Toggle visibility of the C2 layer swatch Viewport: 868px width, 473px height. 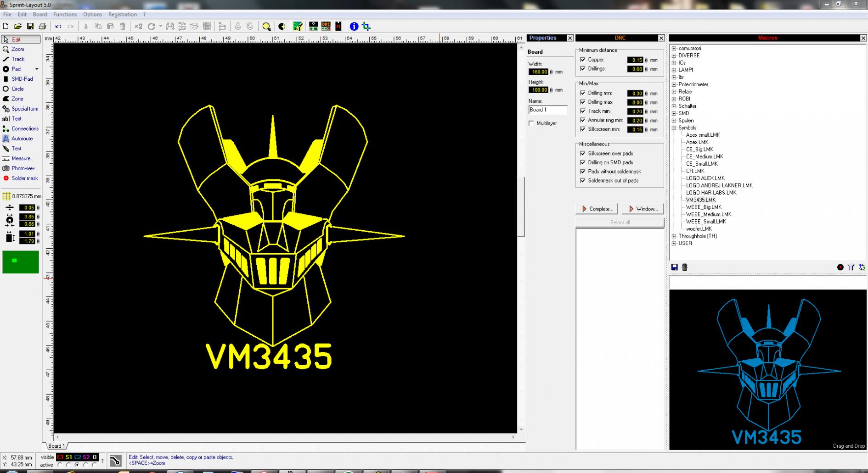(x=78, y=457)
